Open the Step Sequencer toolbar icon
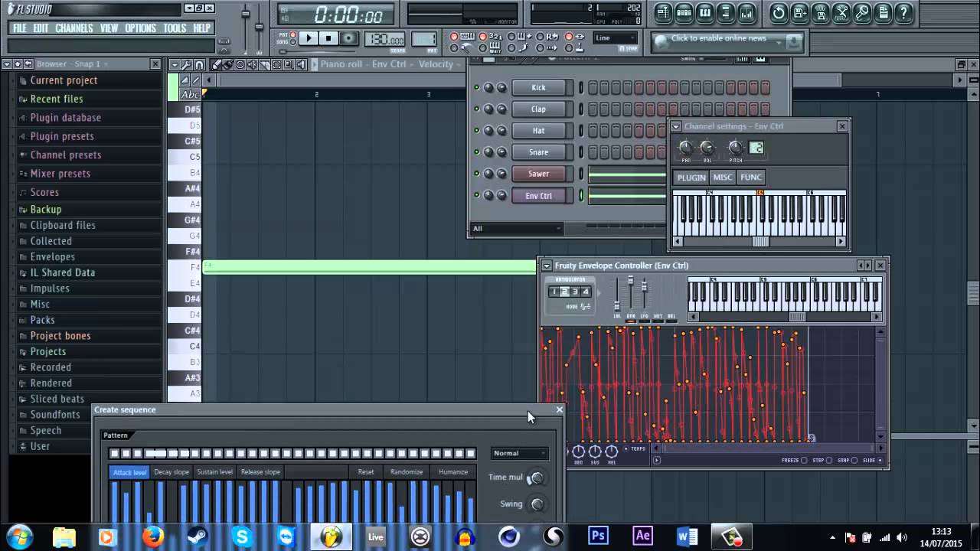Image resolution: width=980 pixels, height=551 pixels. [684, 13]
